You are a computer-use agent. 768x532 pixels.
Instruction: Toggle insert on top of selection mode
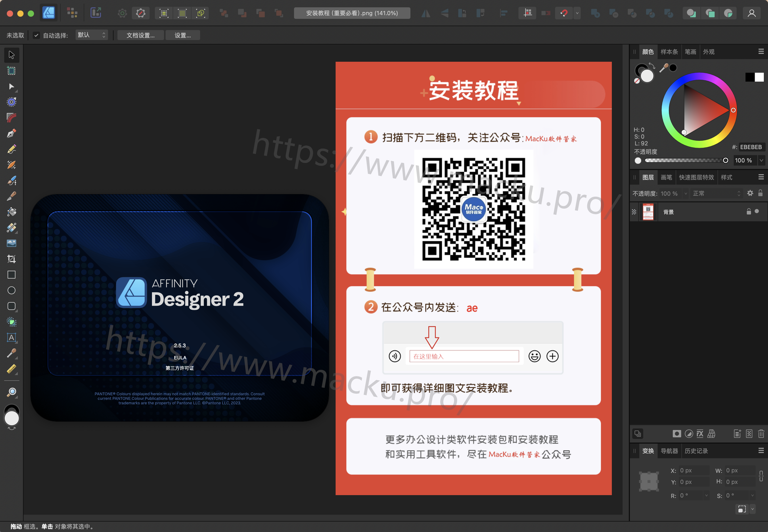pos(710,13)
